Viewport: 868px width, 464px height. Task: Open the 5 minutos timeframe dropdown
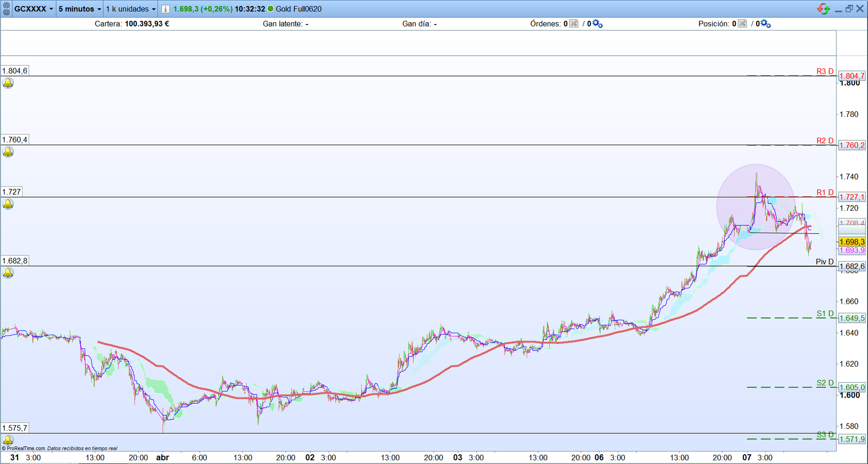[80, 9]
